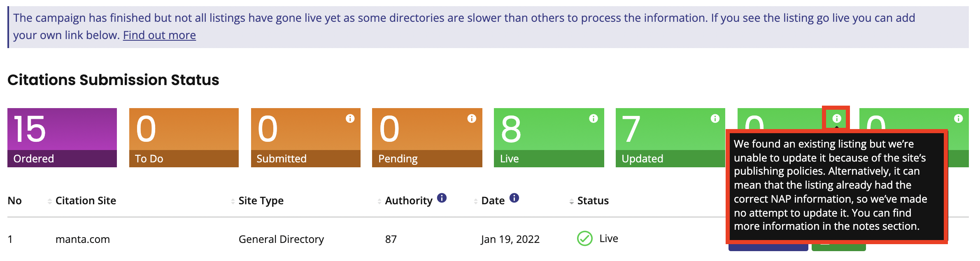
Task: Select the orange To Do tile
Action: 184,137
